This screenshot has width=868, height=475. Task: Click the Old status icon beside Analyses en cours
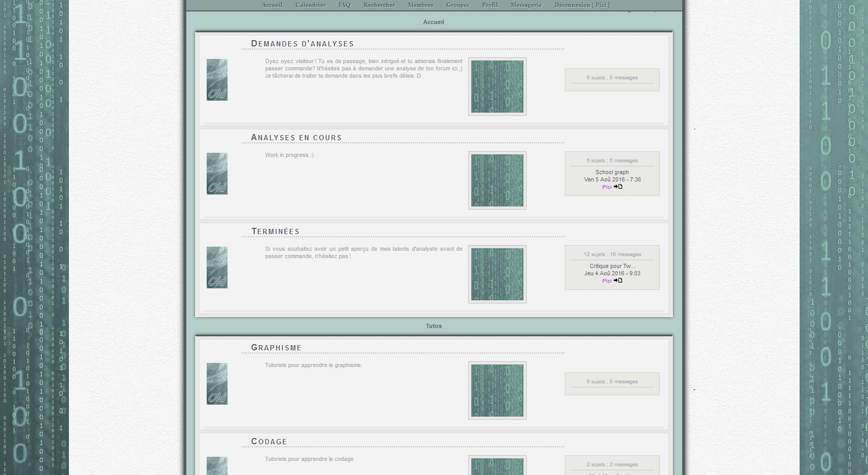[217, 174]
